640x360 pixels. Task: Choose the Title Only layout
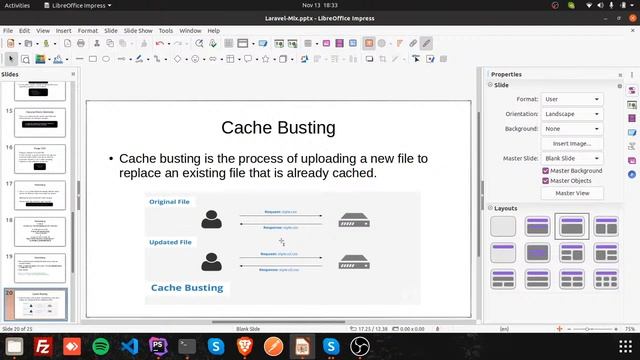[x=503, y=253]
